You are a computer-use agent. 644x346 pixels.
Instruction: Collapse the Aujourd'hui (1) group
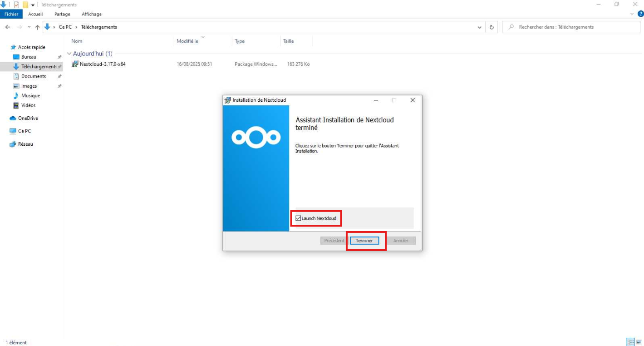pyautogui.click(x=69, y=54)
